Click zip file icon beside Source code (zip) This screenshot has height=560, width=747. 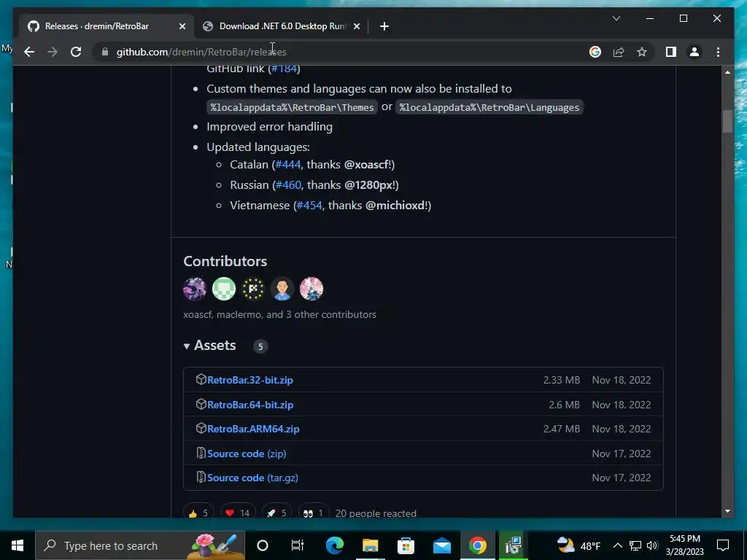tap(201, 453)
